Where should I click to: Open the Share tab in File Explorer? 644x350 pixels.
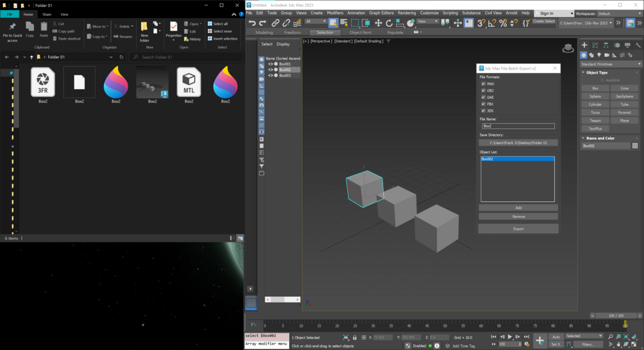(47, 14)
